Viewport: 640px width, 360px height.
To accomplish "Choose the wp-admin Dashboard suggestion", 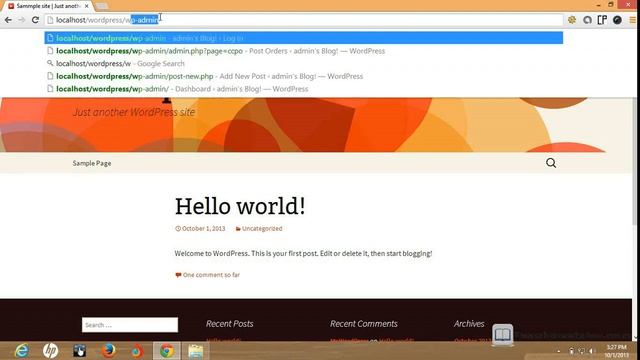I will (304, 89).
